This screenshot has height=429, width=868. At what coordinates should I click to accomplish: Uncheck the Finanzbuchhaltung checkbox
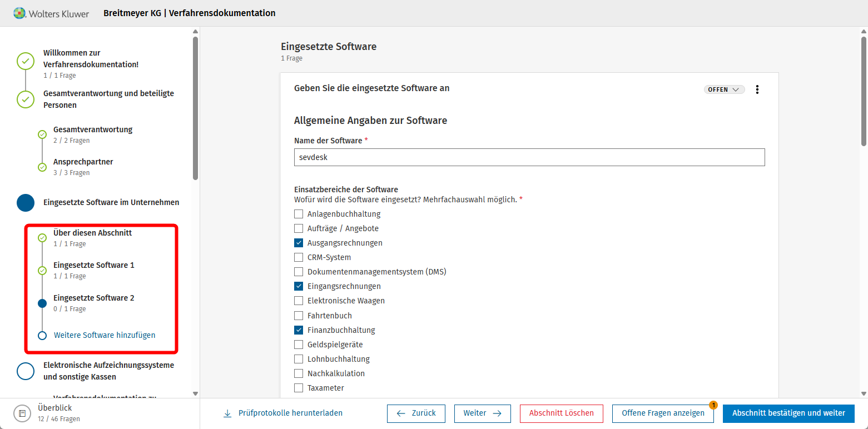[x=299, y=330]
